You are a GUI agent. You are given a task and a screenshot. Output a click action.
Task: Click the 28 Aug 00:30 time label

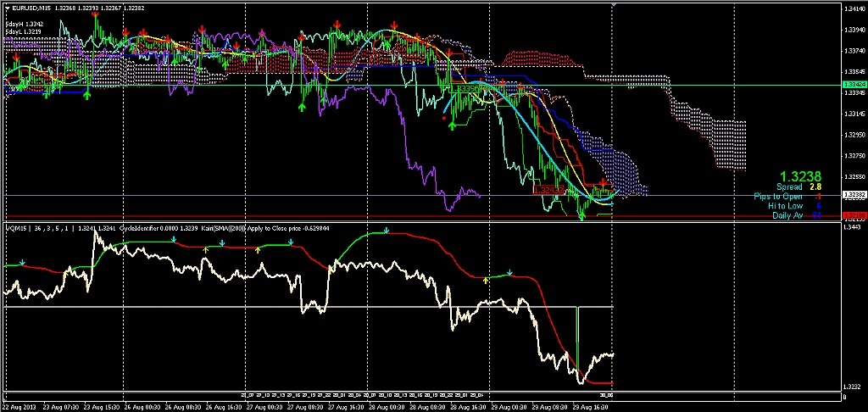click(387, 406)
